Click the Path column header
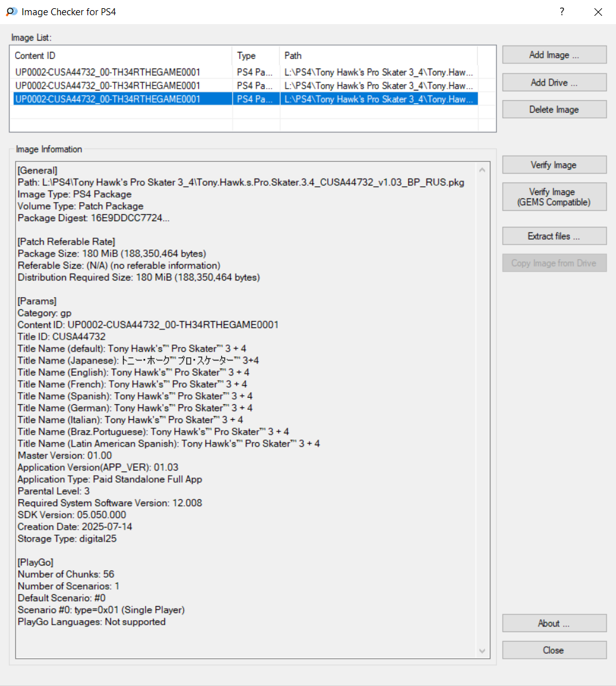Image resolution: width=616 pixels, height=686 pixels. [378, 56]
